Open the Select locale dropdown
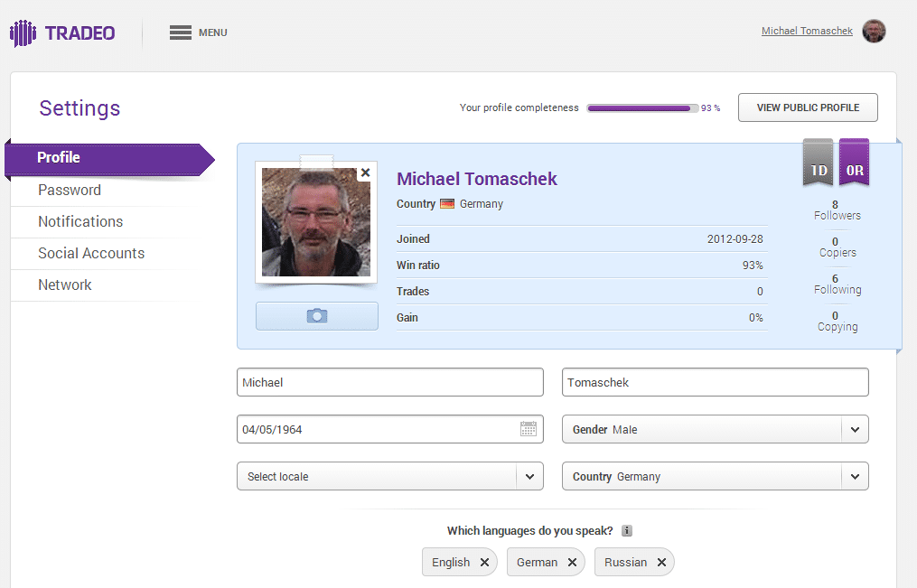The image size is (917, 588). (x=529, y=477)
